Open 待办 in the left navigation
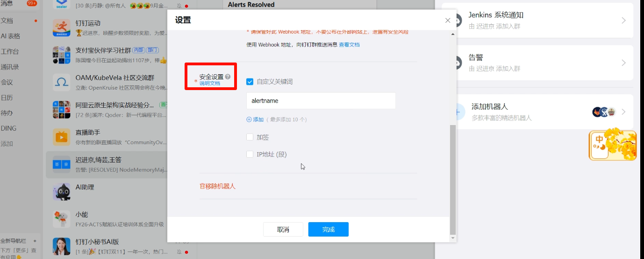This screenshot has width=644, height=259. coord(7,113)
